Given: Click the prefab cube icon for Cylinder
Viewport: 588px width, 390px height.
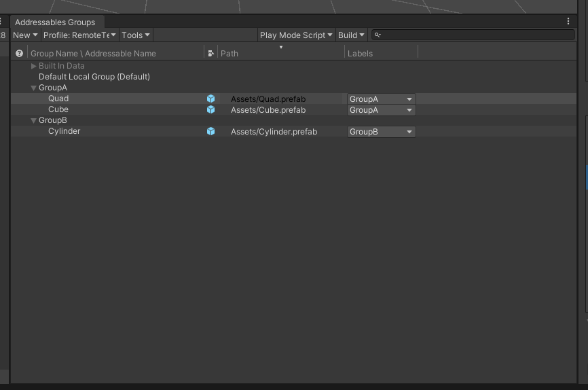Looking at the screenshot, I should click(210, 131).
